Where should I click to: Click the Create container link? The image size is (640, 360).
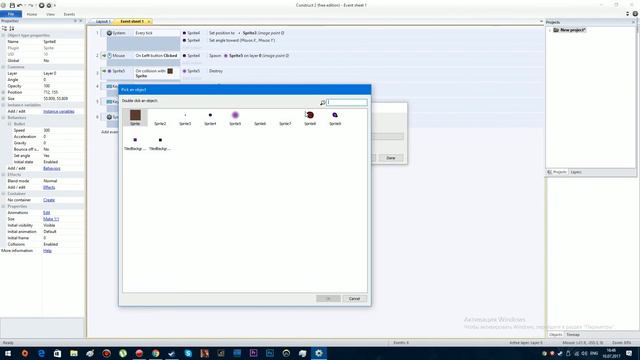pos(49,200)
